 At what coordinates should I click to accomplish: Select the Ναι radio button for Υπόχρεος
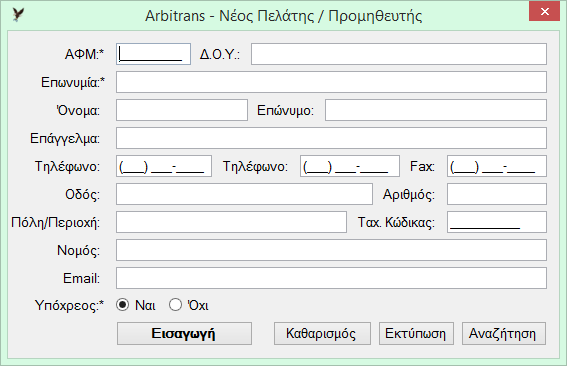[123, 305]
